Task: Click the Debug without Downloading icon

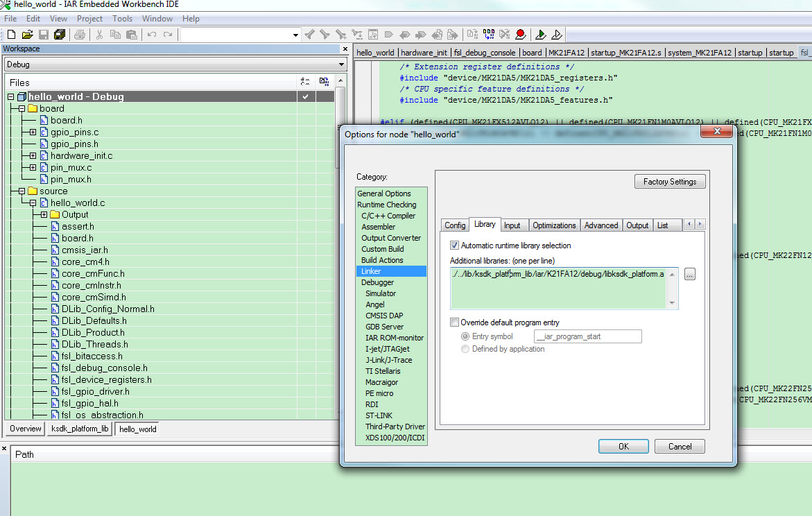Action: (557, 35)
